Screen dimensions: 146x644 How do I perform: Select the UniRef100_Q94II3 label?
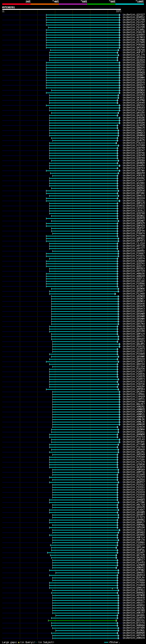click(134, 530)
